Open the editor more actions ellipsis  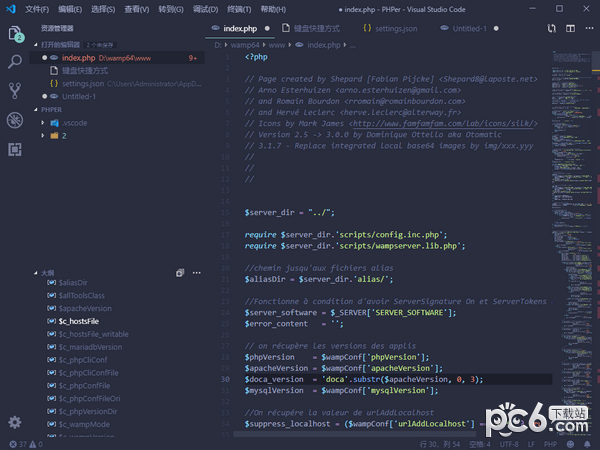point(589,28)
